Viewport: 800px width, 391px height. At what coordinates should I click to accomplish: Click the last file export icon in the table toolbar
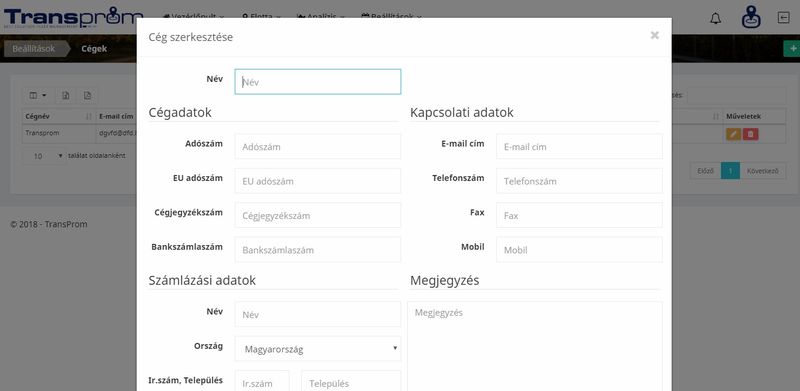pyautogui.click(x=87, y=95)
